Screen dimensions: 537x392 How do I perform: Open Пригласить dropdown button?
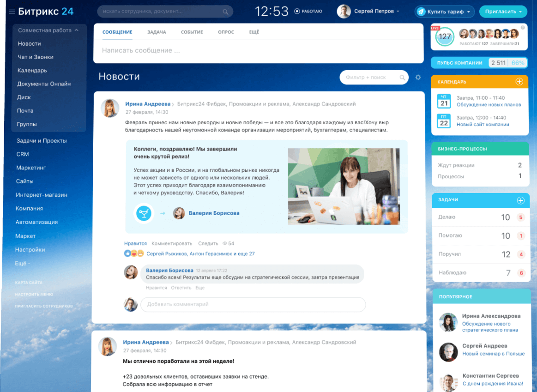pyautogui.click(x=503, y=12)
